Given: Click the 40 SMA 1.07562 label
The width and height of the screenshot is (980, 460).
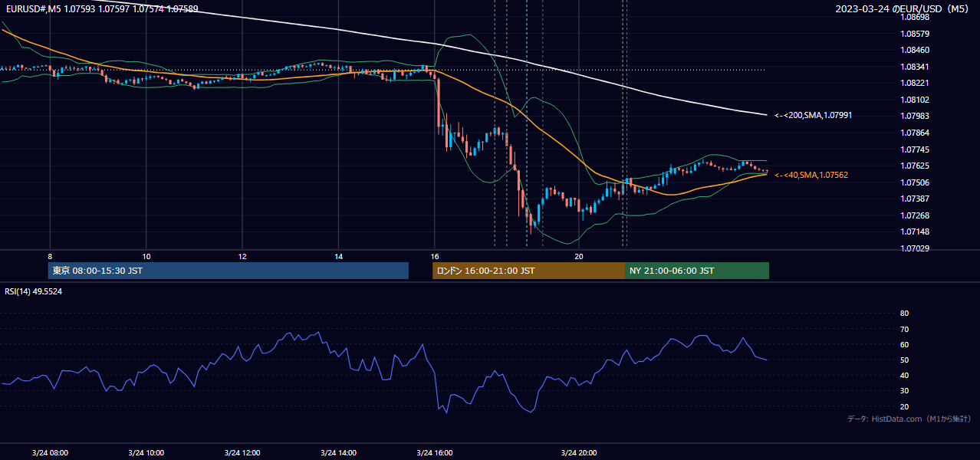Looking at the screenshot, I should [811, 175].
